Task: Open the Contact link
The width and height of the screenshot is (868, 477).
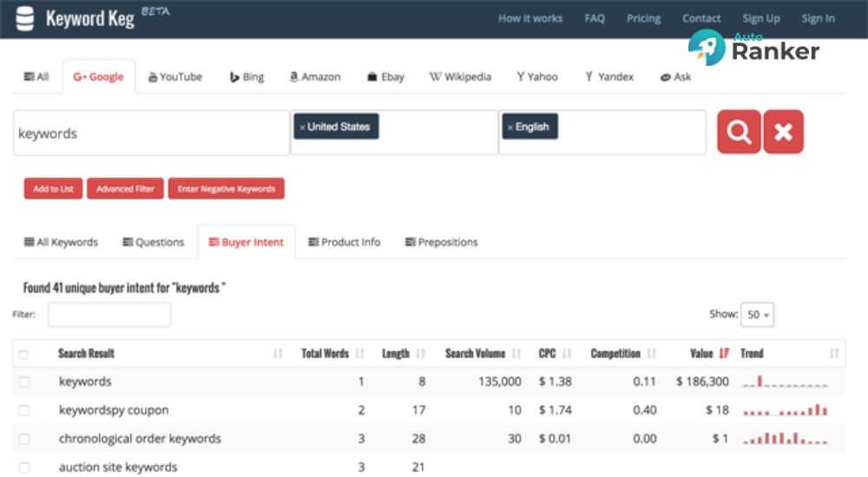Action: pyautogui.click(x=701, y=18)
